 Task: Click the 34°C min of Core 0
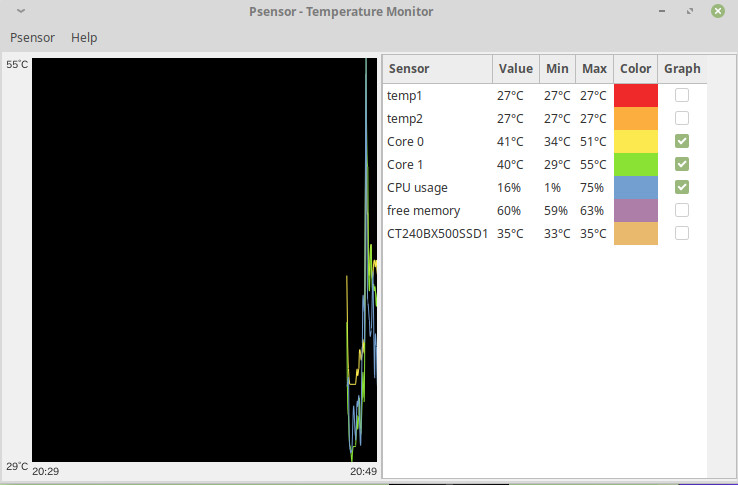(x=557, y=142)
